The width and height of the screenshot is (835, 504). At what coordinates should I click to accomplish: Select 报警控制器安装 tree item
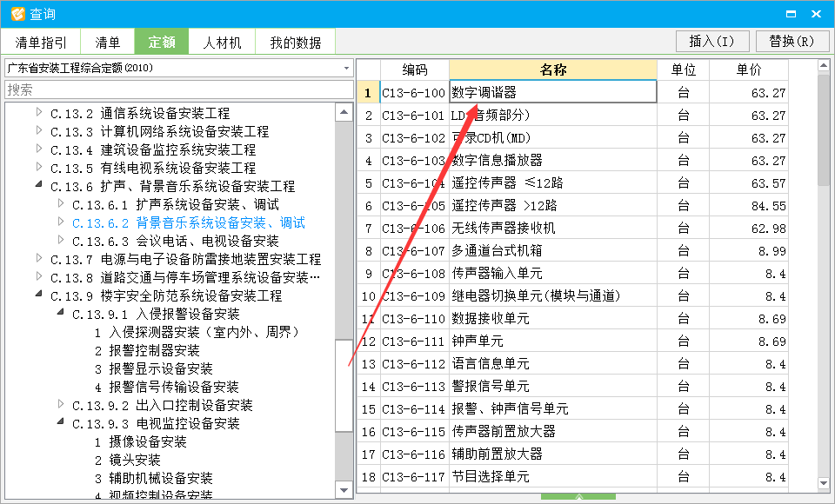coord(148,351)
